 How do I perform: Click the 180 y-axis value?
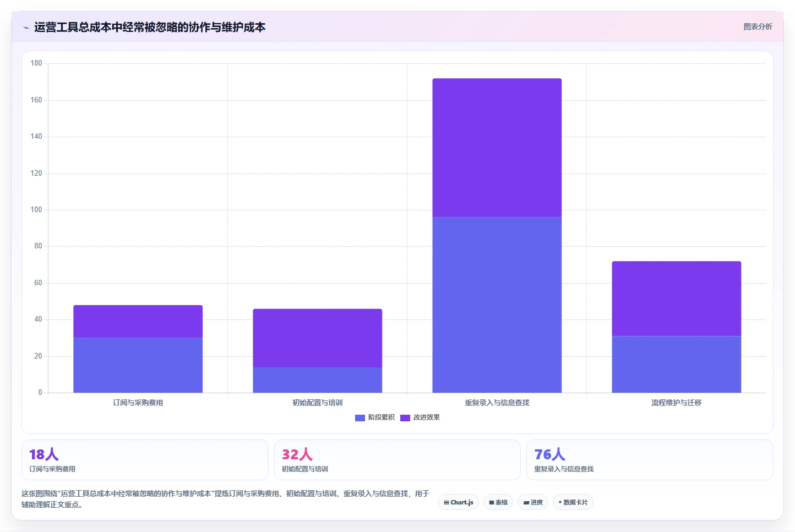tap(36, 63)
